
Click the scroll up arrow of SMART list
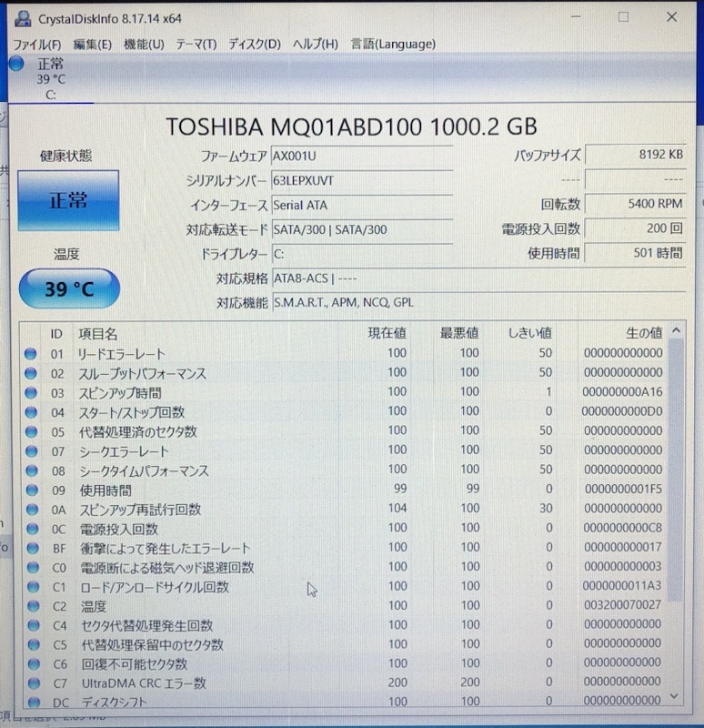coord(676,330)
